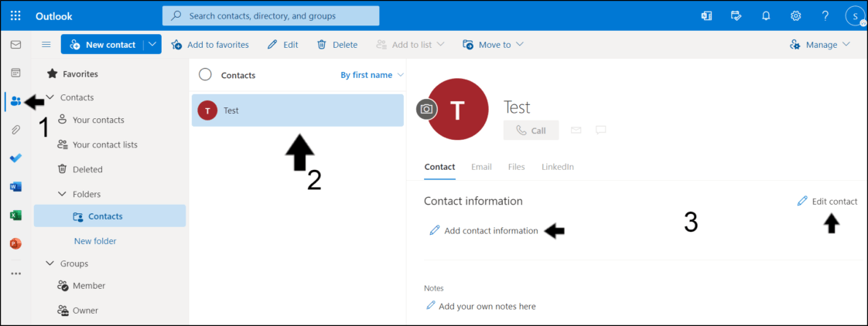
Task: Delete the selected contact
Action: (337, 45)
